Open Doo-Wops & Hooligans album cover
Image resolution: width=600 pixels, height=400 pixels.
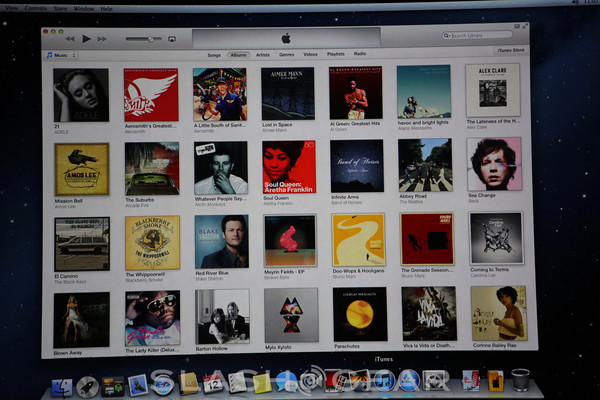(x=359, y=240)
